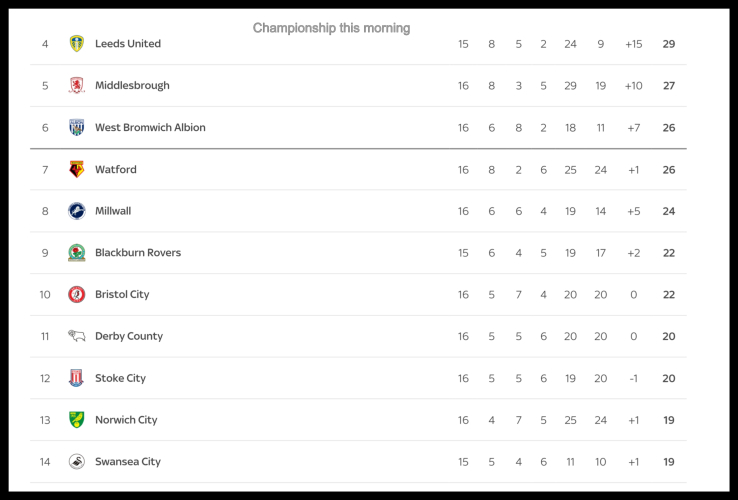This screenshot has height=500, width=738.
Task: Click the Swansea City swan badge
Action: (x=77, y=462)
